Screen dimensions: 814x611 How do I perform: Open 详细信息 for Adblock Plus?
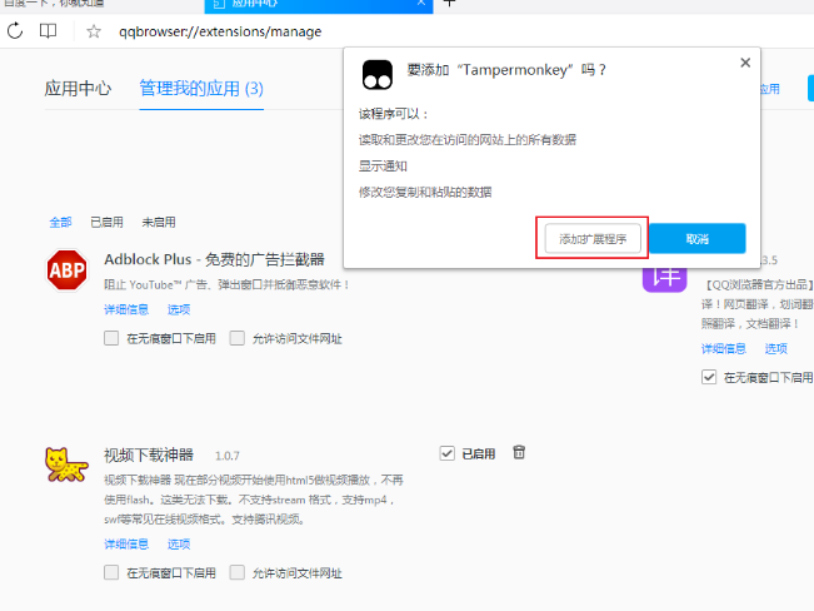point(126,309)
